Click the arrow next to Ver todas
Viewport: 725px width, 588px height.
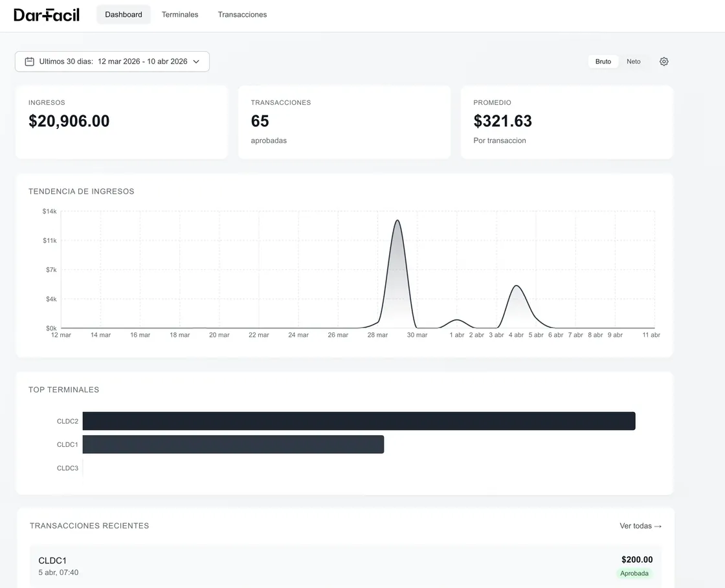658,526
